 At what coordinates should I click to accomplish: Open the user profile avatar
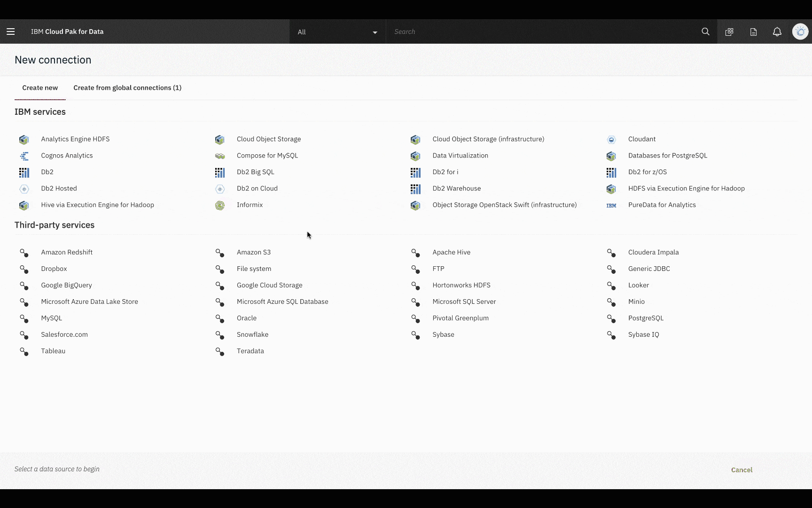click(800, 32)
